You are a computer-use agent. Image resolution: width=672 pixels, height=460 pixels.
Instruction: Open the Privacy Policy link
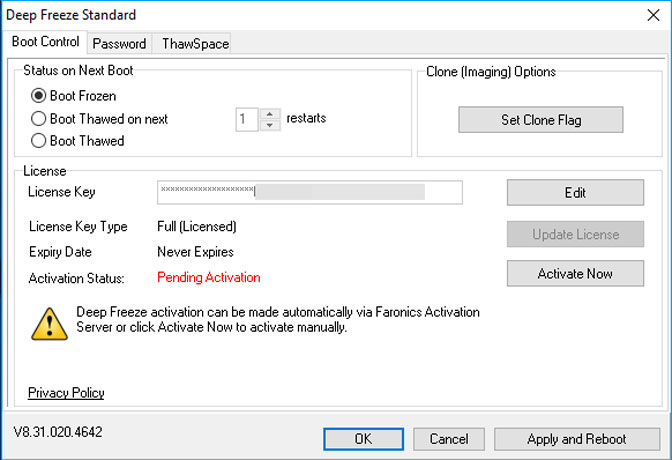[66, 393]
